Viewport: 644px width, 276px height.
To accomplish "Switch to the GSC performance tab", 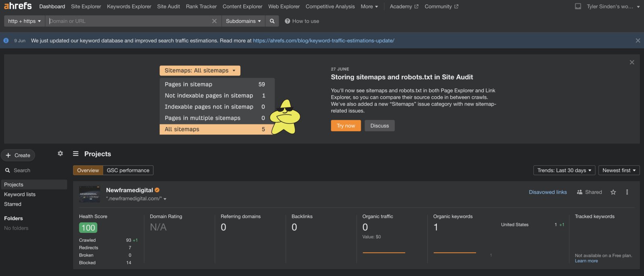I will [x=128, y=170].
